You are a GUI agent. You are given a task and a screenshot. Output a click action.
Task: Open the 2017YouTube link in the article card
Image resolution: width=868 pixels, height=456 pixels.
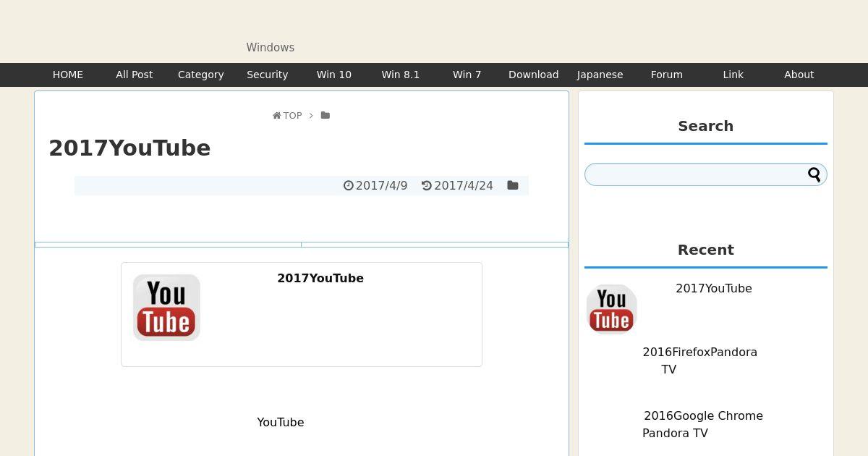(320, 278)
